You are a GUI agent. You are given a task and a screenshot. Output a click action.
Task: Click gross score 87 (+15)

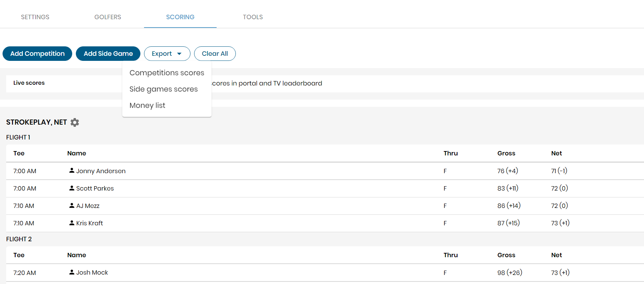click(509, 223)
